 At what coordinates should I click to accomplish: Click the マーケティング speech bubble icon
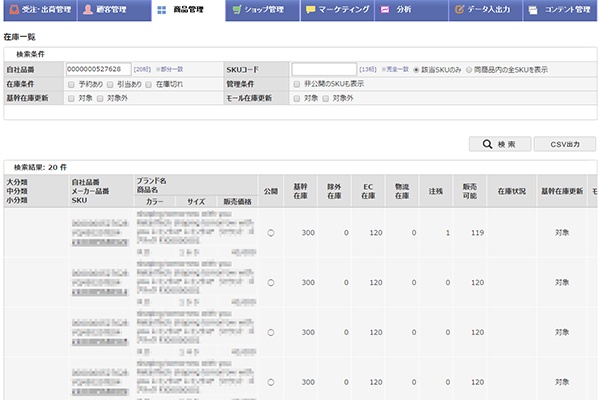point(311,10)
